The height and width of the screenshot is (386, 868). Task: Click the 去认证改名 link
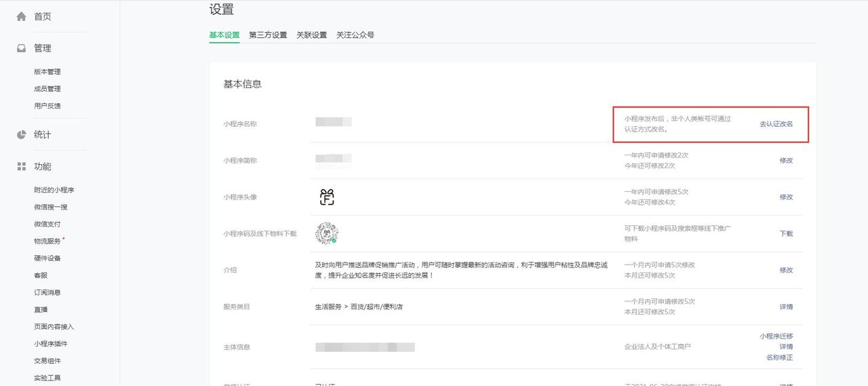(x=776, y=124)
